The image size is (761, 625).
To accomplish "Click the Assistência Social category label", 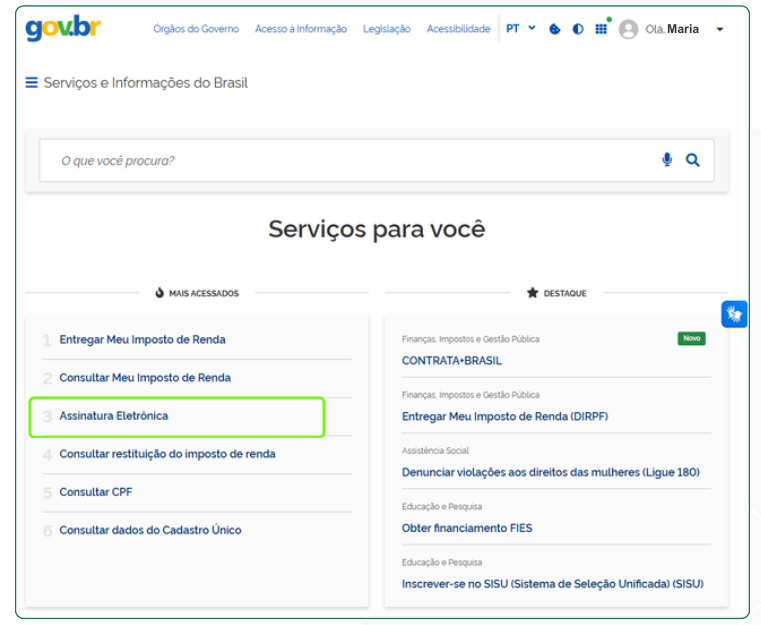I will [435, 451].
